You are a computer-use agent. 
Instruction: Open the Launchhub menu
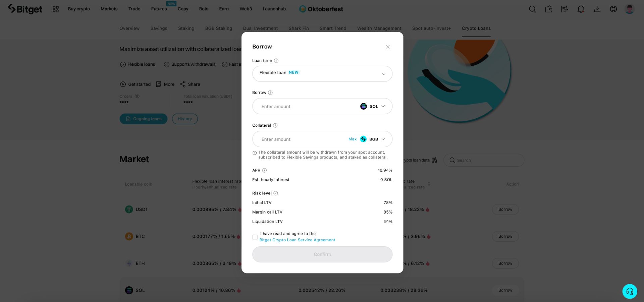pyautogui.click(x=274, y=9)
